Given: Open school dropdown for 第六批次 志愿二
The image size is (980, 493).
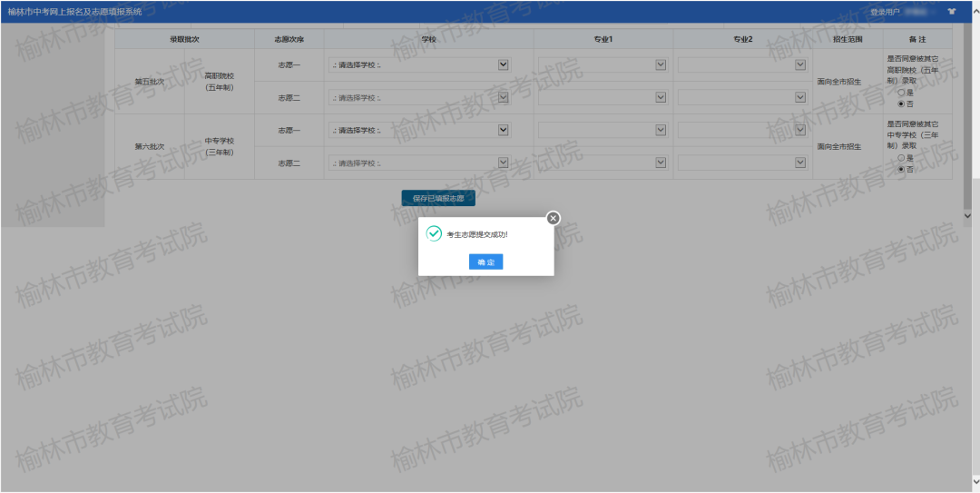Looking at the screenshot, I should point(418,163).
